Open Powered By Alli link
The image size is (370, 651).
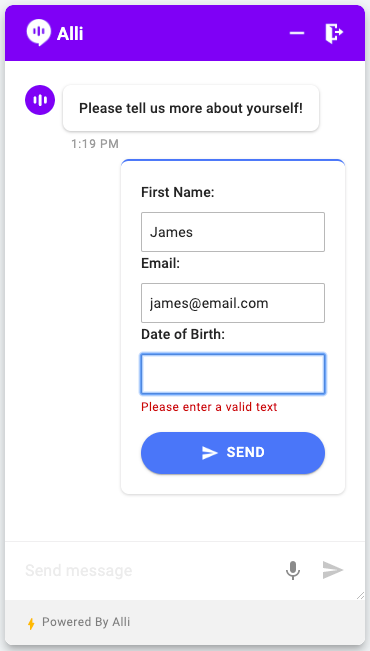[86, 622]
